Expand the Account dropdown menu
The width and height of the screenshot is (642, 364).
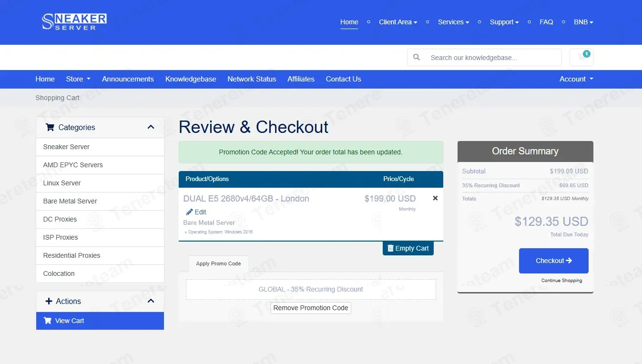pos(576,79)
